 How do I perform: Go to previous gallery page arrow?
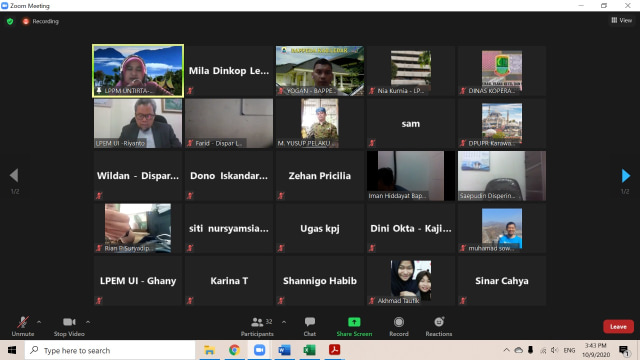[x=14, y=176]
